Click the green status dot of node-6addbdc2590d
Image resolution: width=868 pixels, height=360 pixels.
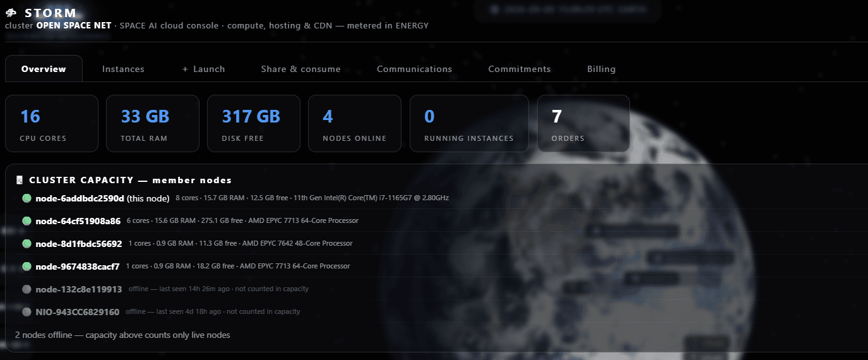(x=27, y=198)
